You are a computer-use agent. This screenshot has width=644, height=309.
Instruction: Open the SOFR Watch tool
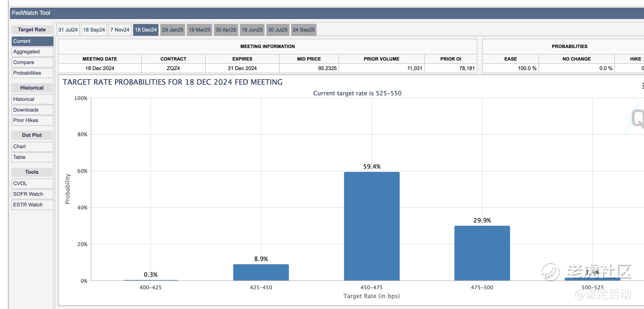pyautogui.click(x=32, y=194)
